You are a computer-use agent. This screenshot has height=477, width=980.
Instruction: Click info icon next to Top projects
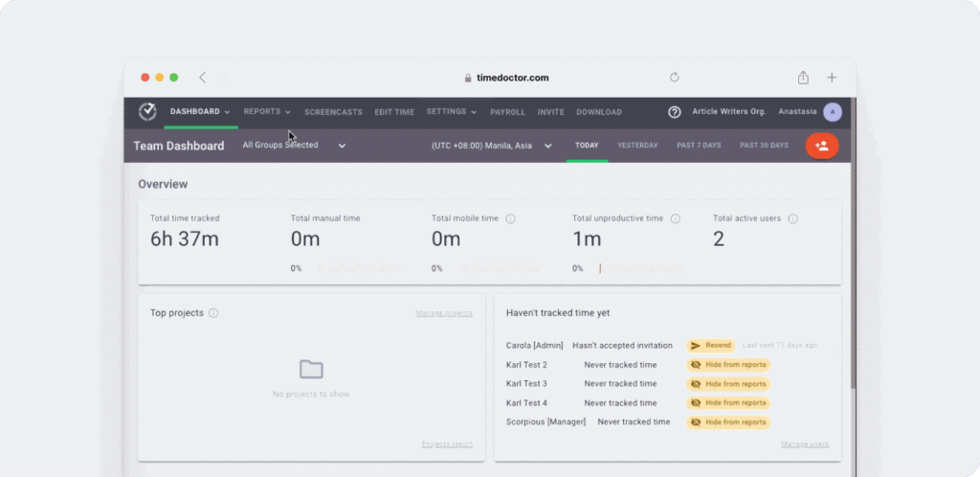(213, 313)
